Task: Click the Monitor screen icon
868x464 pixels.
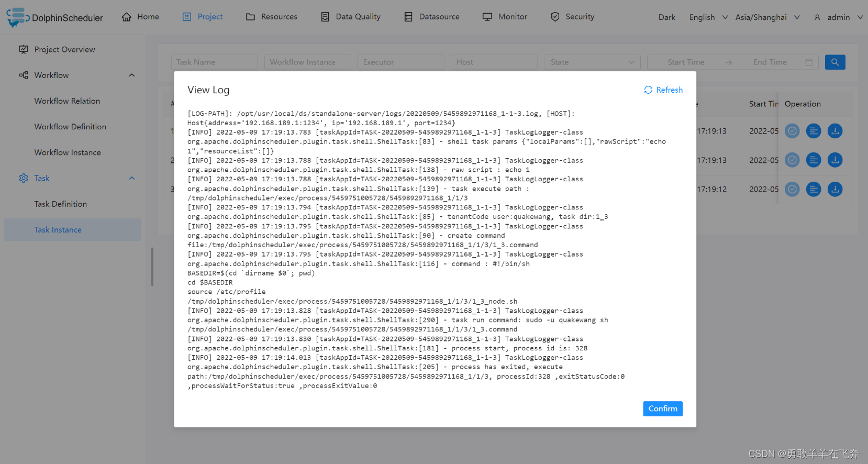Action: click(x=487, y=17)
